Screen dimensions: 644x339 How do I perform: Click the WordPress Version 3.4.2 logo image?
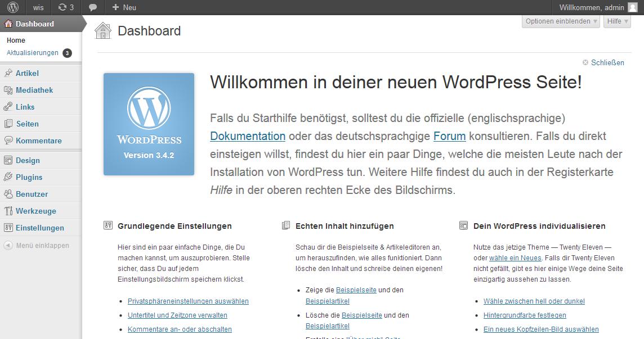149,124
